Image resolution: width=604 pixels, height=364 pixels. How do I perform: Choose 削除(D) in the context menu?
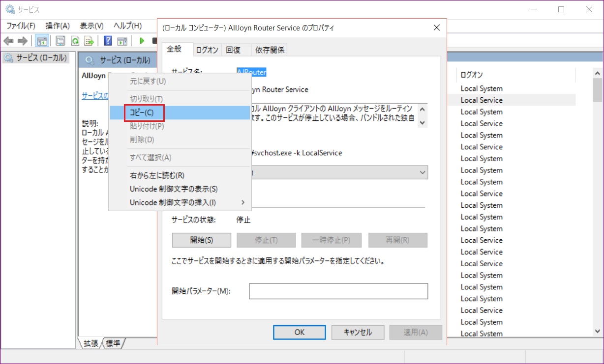[x=180, y=140]
